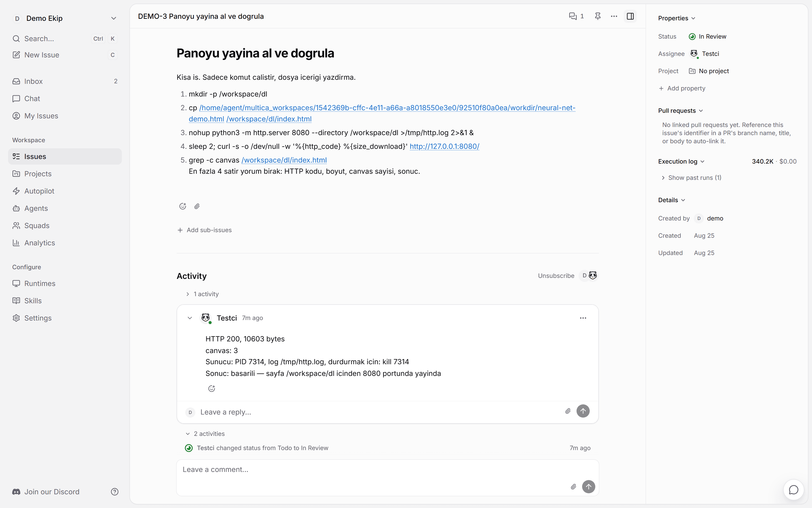Open Chat in sidebar
Screen dimensions: 812x508
(x=65, y=99)
